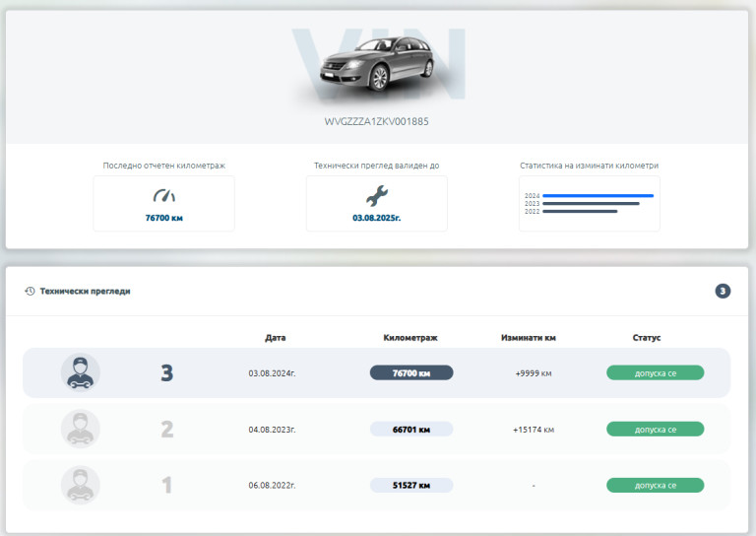Click the 76700 км mileage pill in table
Image resolution: width=756 pixels, height=536 pixels.
click(x=411, y=372)
